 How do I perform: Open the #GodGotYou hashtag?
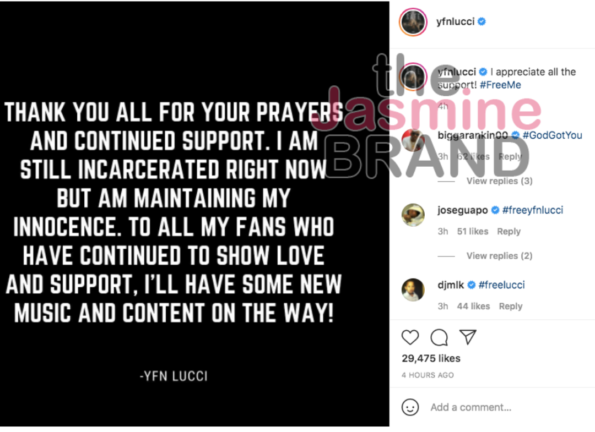[552, 135]
